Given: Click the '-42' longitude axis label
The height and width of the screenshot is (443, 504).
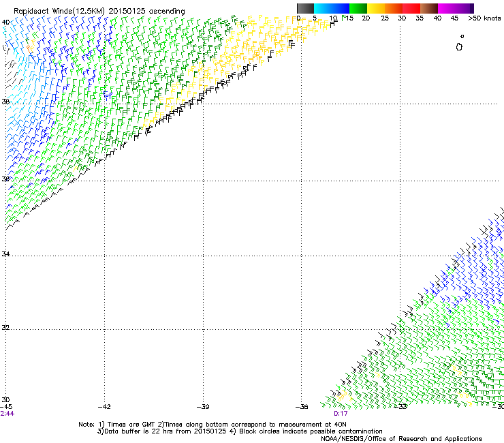Looking at the screenshot, I should tap(104, 407).
